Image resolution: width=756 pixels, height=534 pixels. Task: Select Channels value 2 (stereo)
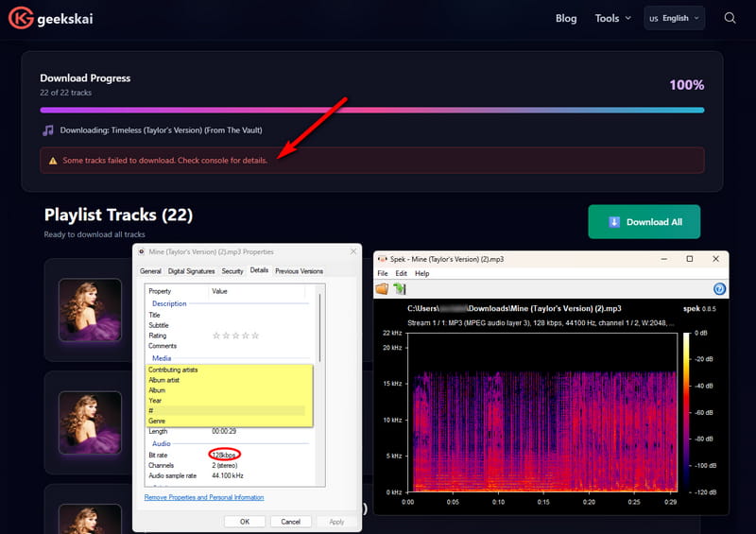pyautogui.click(x=225, y=466)
